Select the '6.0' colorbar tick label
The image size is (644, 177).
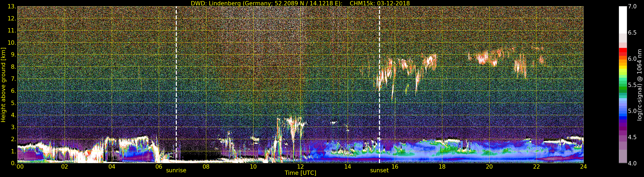(x=632, y=59)
